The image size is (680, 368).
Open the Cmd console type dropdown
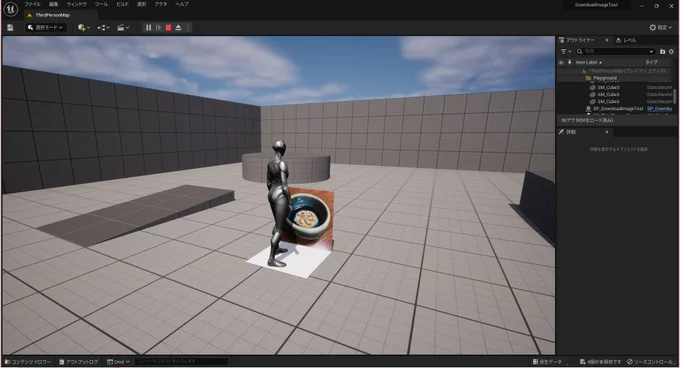coord(118,361)
